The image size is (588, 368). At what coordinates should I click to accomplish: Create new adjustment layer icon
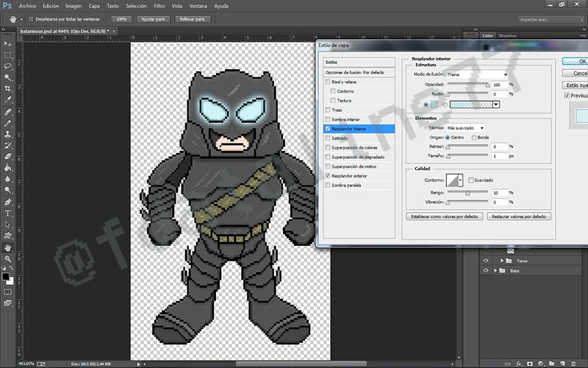coord(540,364)
